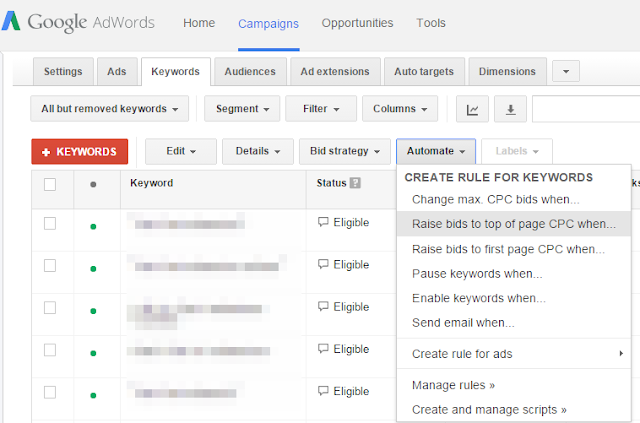Click the download report arrow icon

(510, 109)
